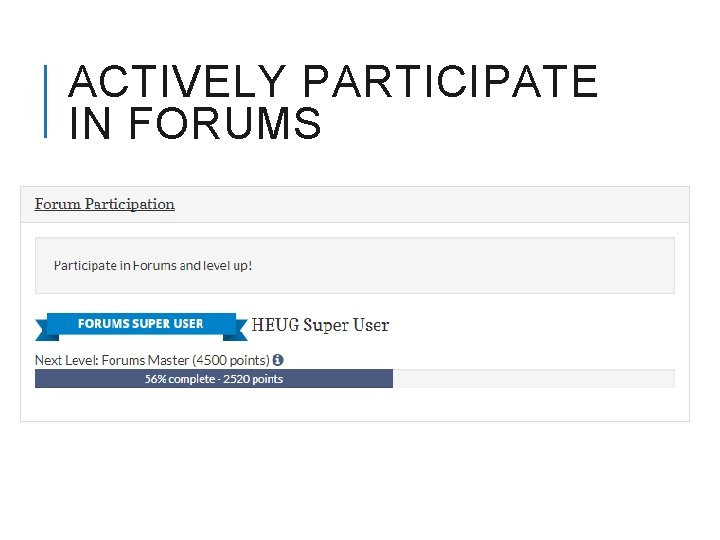
Task: Select the blue vertical accent bar beside title
Action: [x=47, y=100]
